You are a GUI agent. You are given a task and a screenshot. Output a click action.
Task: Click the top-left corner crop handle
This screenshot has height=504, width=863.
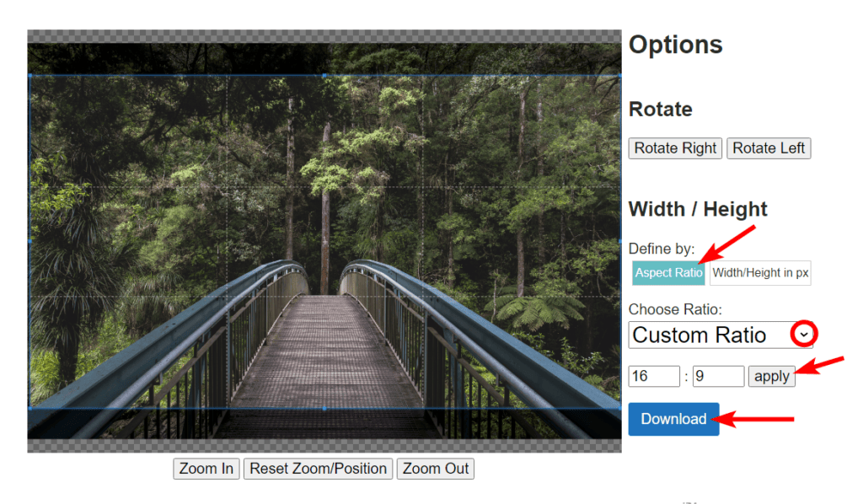coord(29,75)
